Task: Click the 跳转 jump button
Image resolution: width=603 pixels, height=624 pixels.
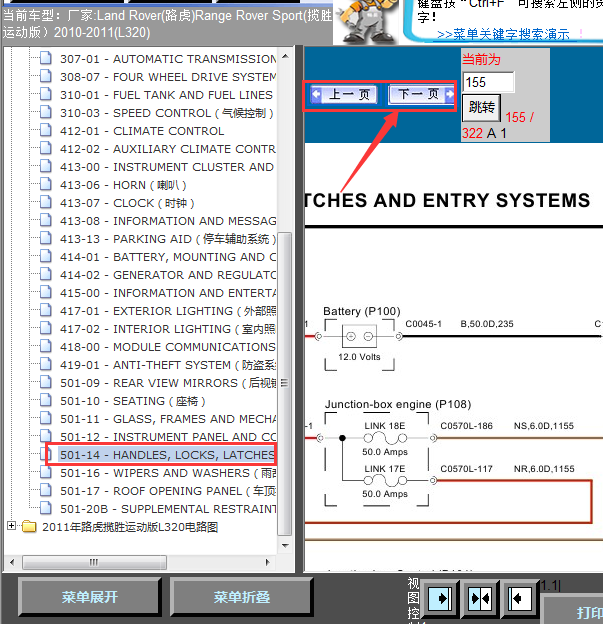Action: [481, 107]
